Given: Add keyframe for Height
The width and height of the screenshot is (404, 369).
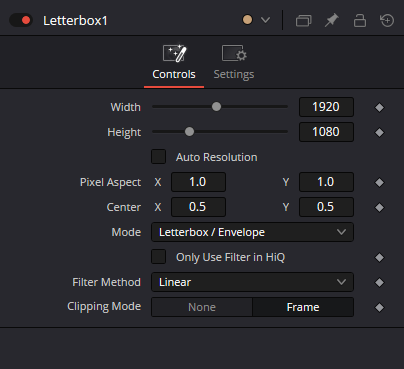Looking at the screenshot, I should [379, 133].
